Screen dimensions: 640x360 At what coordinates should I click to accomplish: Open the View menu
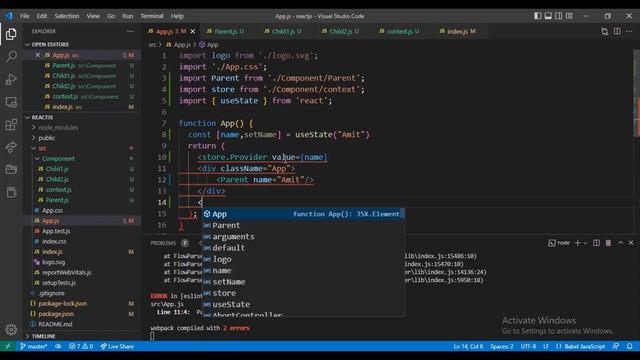pyautogui.click(x=93, y=16)
